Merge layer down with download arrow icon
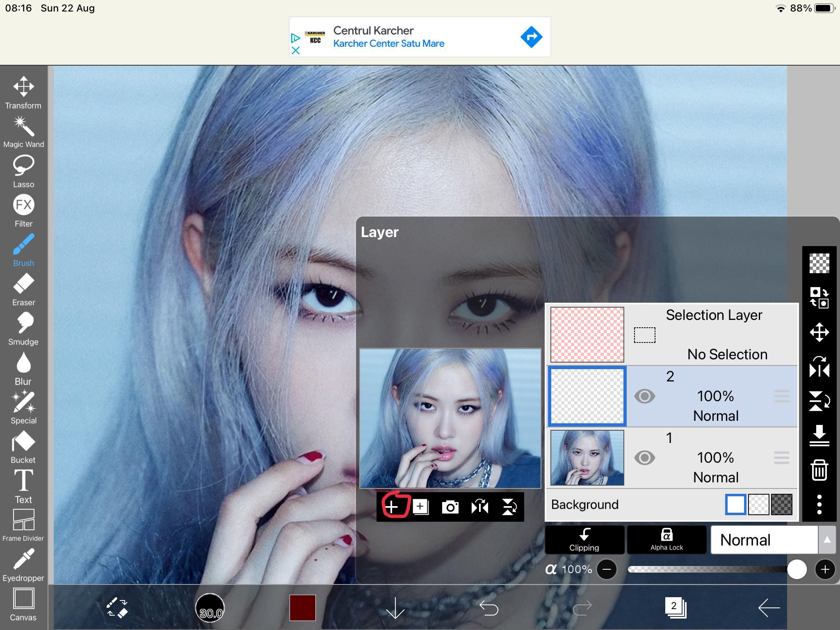The height and width of the screenshot is (630, 840). click(x=819, y=436)
